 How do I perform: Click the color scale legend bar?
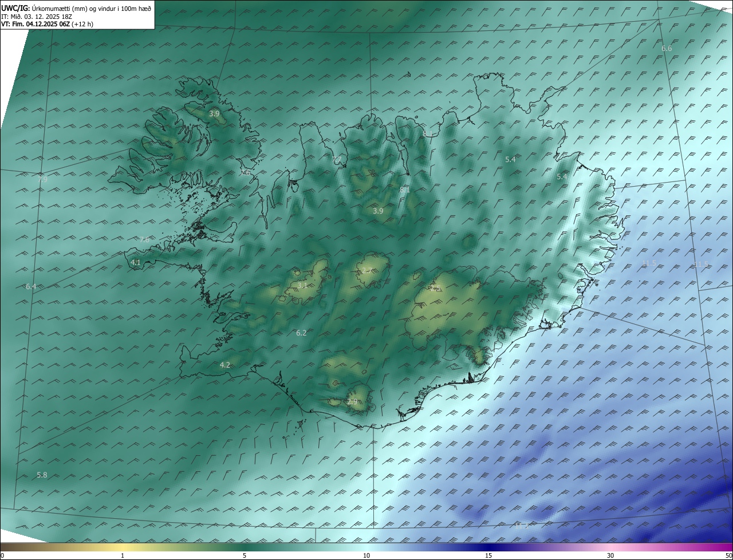[366, 547]
